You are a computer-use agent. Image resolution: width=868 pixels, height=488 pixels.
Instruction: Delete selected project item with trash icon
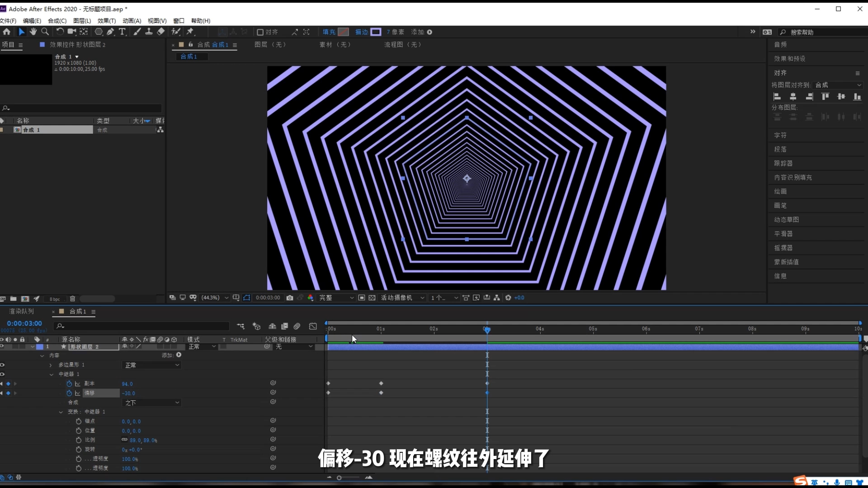point(72,299)
